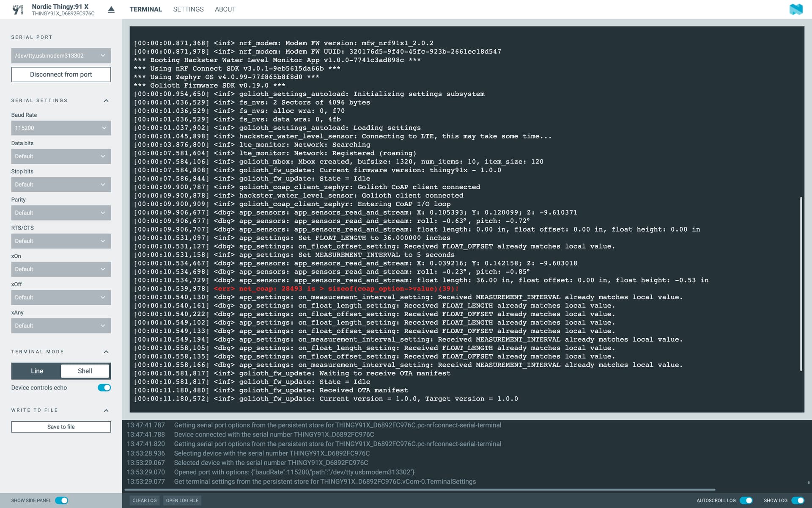Toggle Show Side Panel switch
The image size is (812, 508).
(x=62, y=500)
